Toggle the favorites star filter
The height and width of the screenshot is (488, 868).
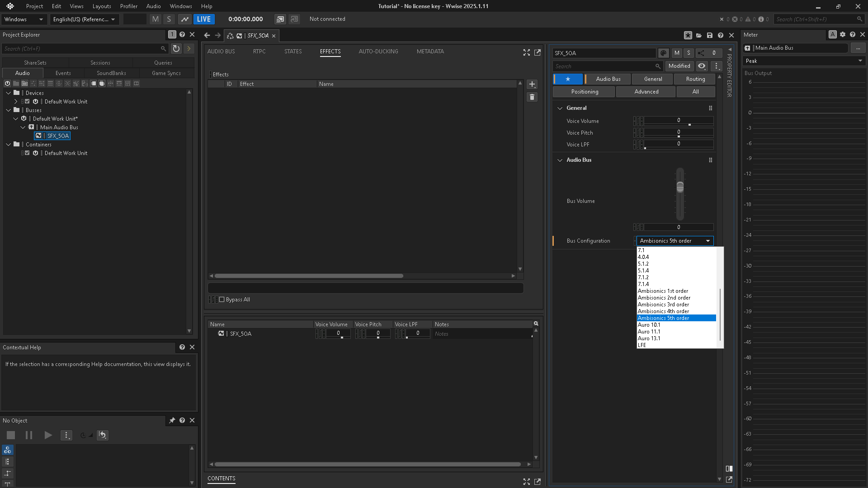[568, 79]
